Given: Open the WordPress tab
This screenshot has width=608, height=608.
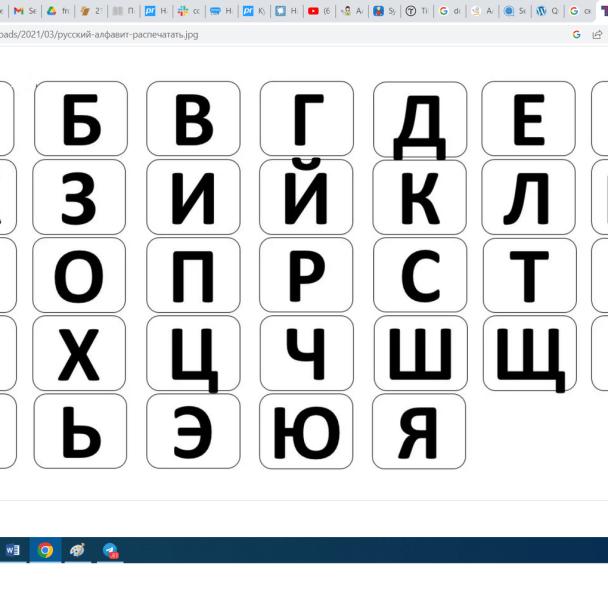Looking at the screenshot, I should 547,11.
